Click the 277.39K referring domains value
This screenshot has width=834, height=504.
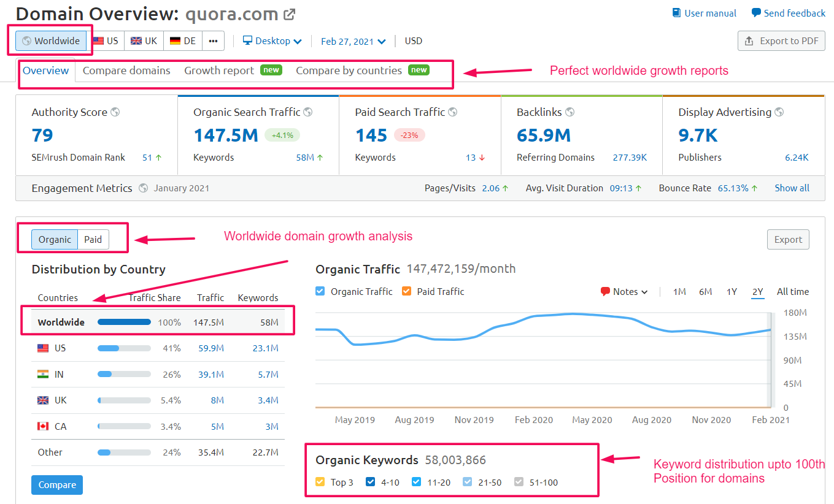click(x=630, y=158)
